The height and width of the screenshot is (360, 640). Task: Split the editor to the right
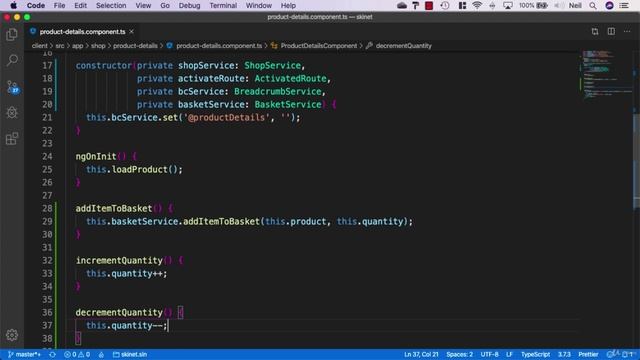(611, 31)
